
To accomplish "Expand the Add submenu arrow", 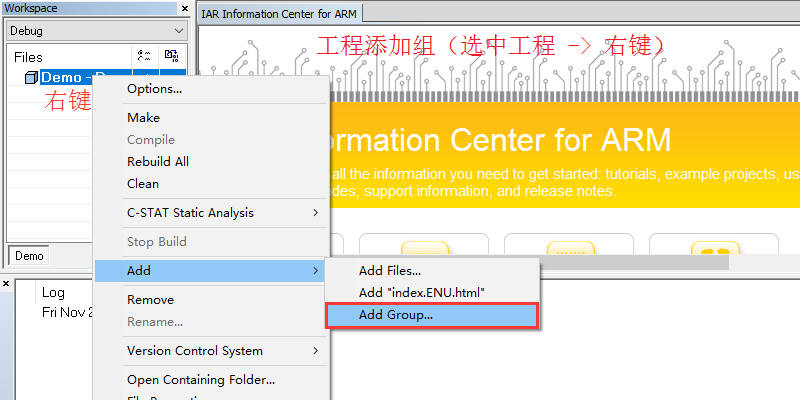I will pyautogui.click(x=316, y=270).
